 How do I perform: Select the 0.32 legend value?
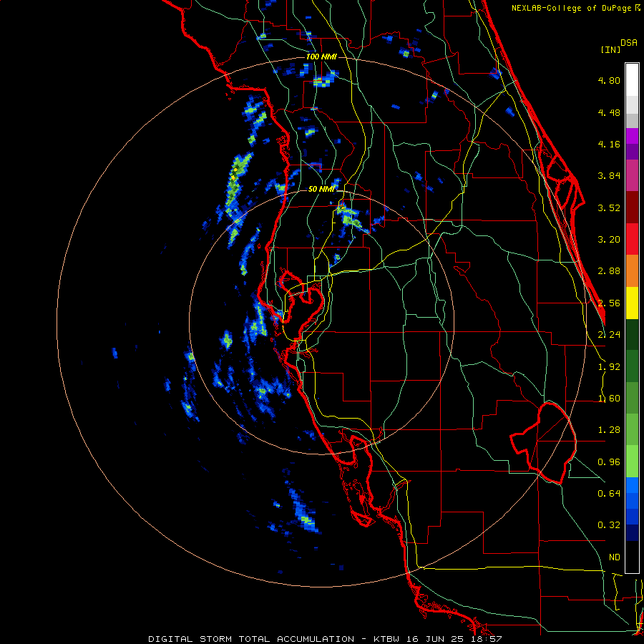point(609,525)
